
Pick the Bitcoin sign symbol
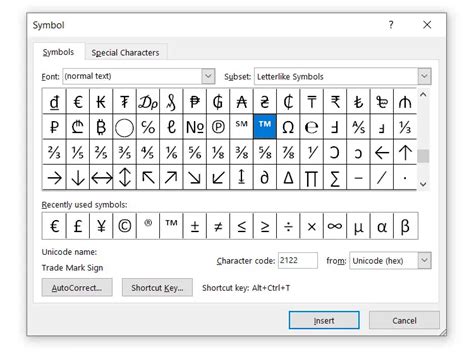pos(101,127)
